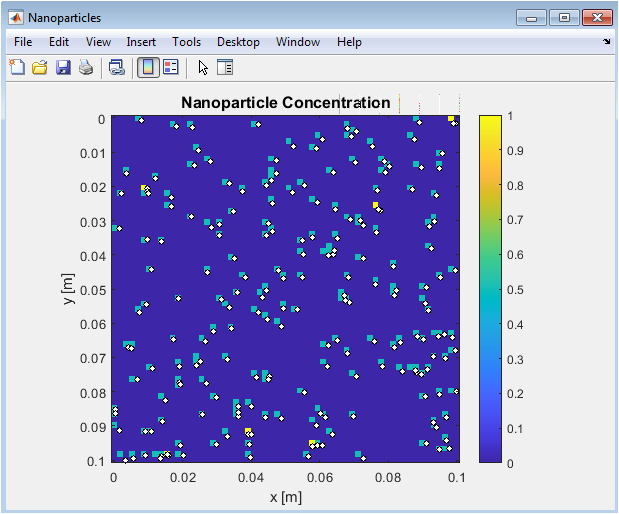Save the figure using the floppy disk icon

coord(63,68)
